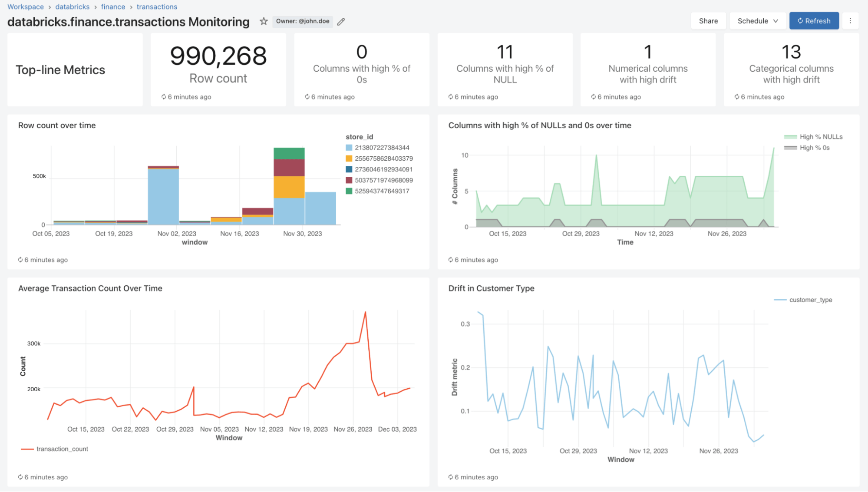Image resolution: width=868 pixels, height=492 pixels.
Task: Open the Workspace breadcrumb link
Action: click(x=25, y=7)
